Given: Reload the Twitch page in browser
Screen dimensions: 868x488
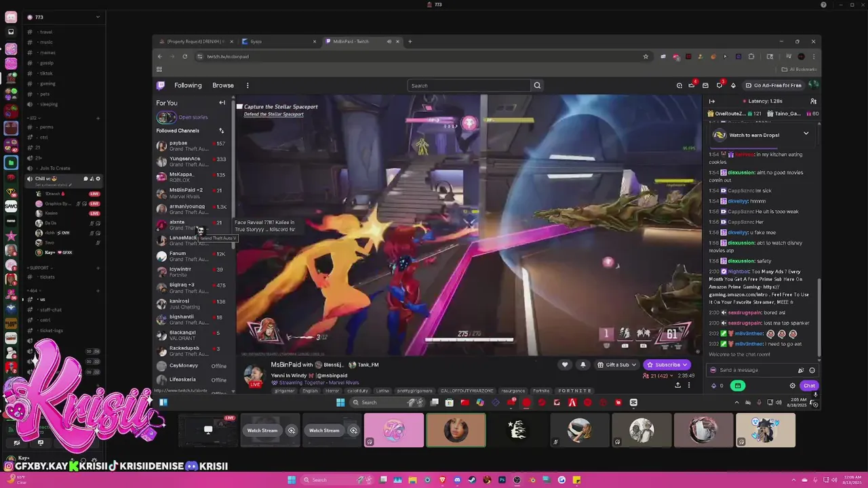Looking at the screenshot, I should pos(184,56).
